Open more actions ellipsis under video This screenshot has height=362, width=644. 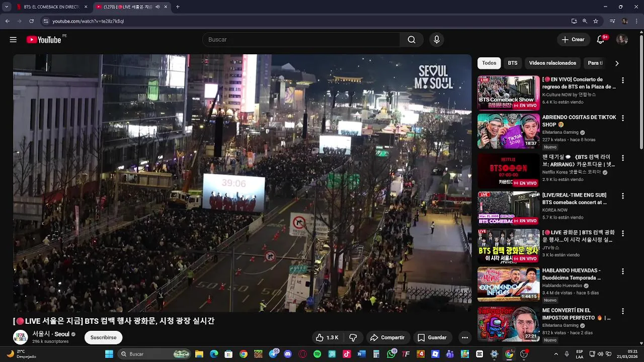465,337
